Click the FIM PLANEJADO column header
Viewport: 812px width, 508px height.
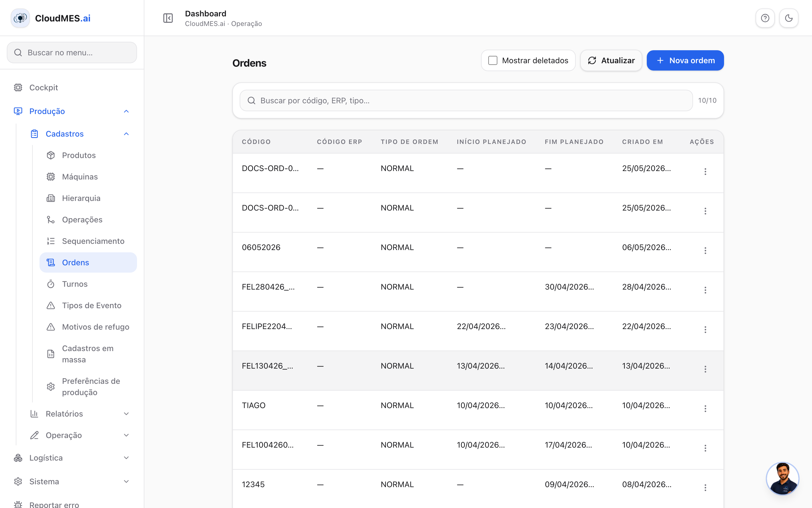(x=574, y=142)
